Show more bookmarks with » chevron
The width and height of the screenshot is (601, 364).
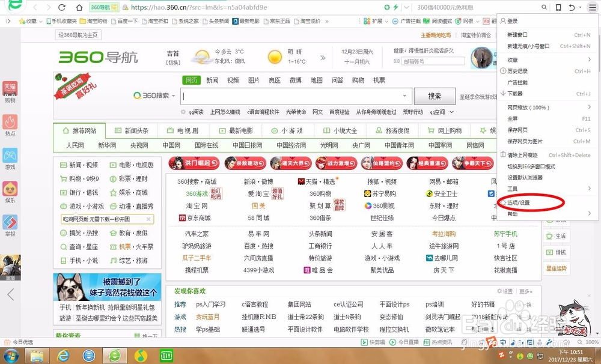327,21
